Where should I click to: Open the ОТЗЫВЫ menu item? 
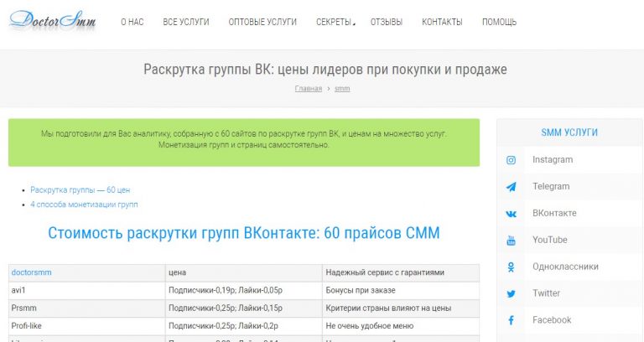click(387, 22)
